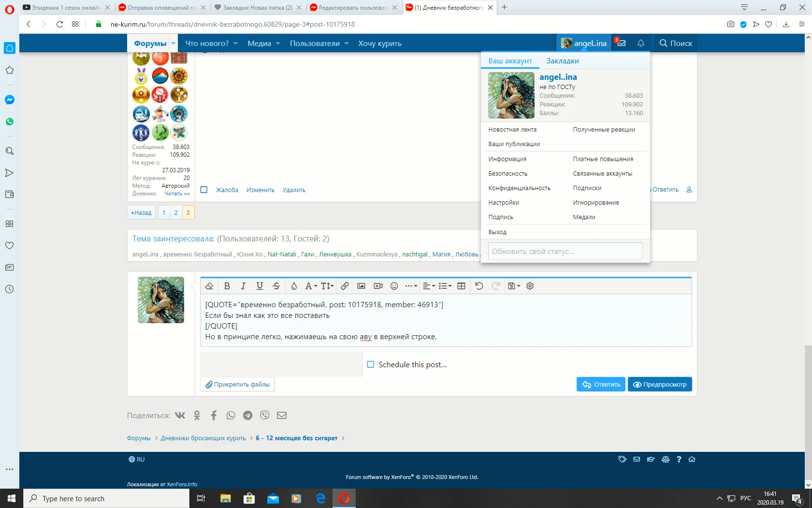Insert an image into the reply
Viewport: 812px width, 508px height.
[x=361, y=286]
